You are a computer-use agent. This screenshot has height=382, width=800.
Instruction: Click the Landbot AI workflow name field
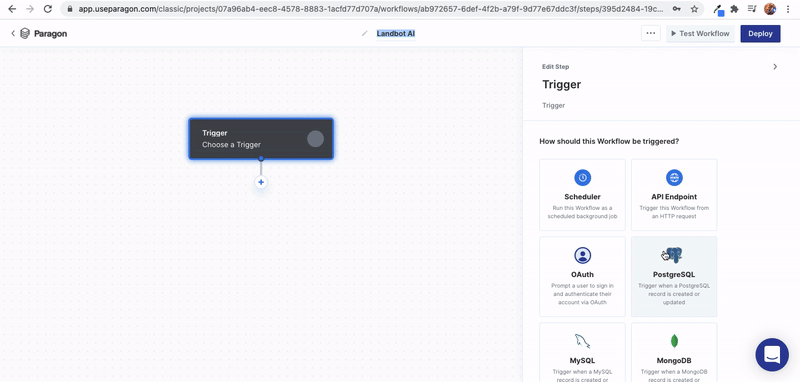click(396, 34)
